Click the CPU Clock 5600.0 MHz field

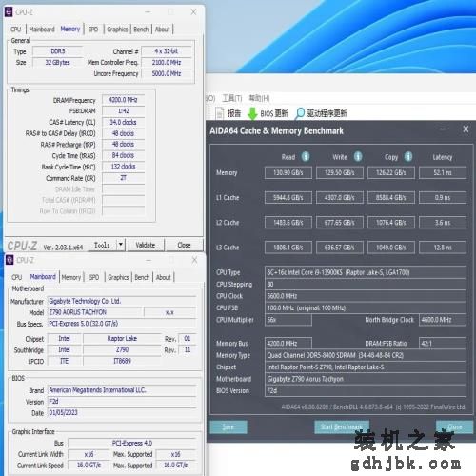(366, 296)
